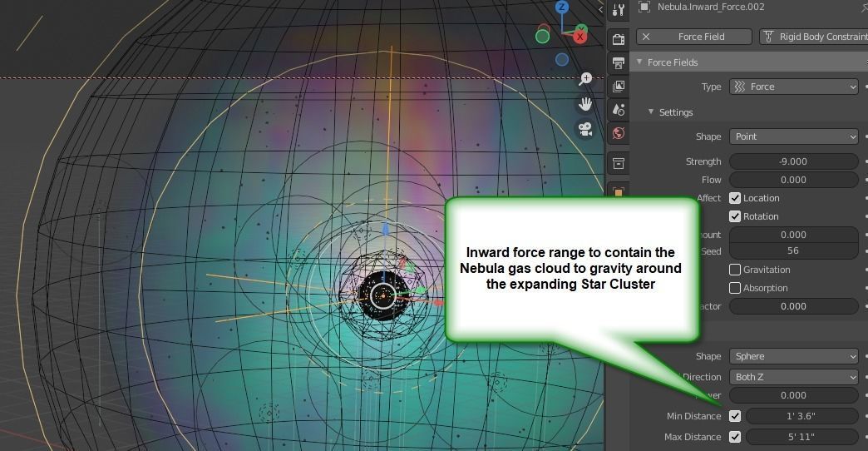Click the blue Z axis on navigation gizmo
The image size is (868, 451).
[x=562, y=7]
